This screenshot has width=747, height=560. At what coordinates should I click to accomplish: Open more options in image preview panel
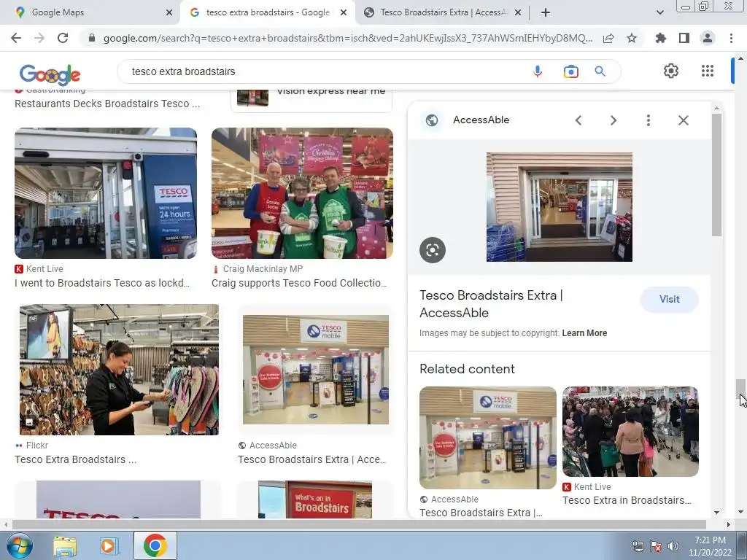[648, 120]
